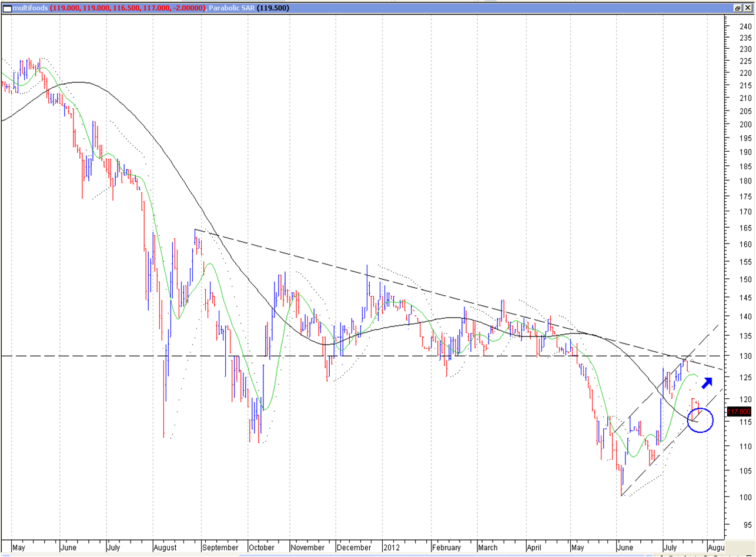Restore down the multifoods chart window

point(738,8)
